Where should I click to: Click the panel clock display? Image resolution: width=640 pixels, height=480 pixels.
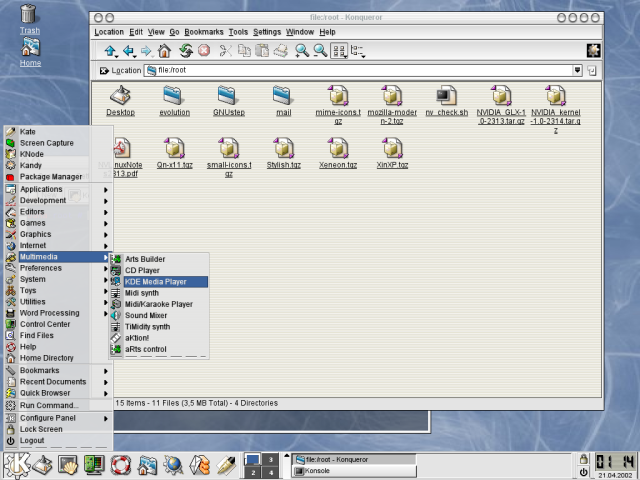click(x=615, y=461)
